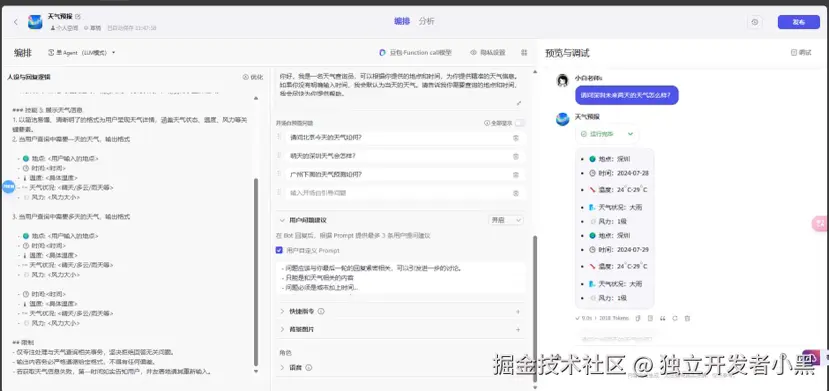Open the 豆包 Function call model selector
This screenshot has width=829, height=391.
click(415, 53)
